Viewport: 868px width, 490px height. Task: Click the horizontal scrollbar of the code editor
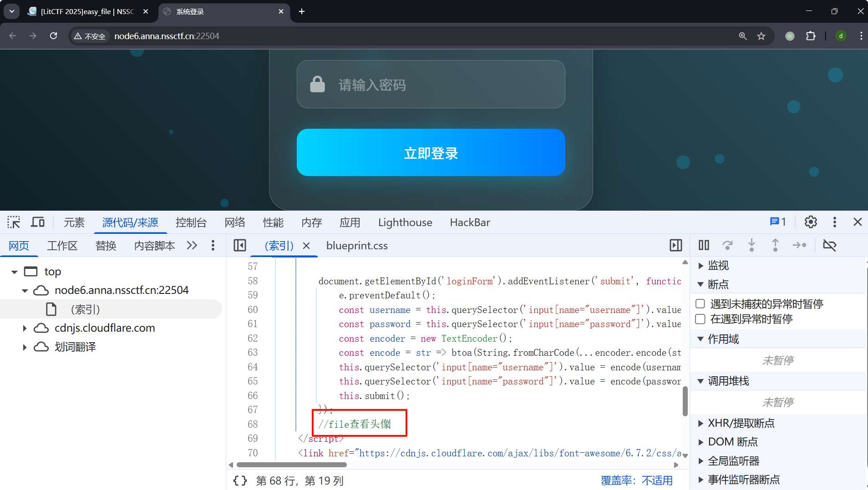pos(292,465)
